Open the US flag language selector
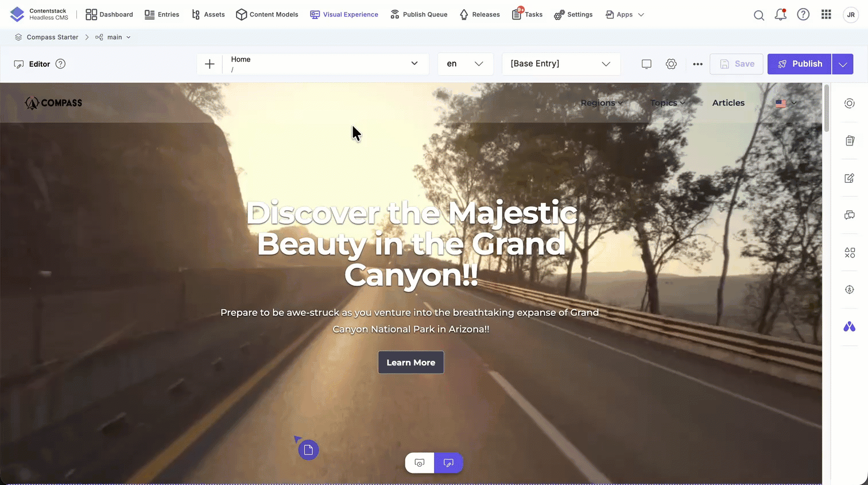The width and height of the screenshot is (868, 485). tap(786, 103)
